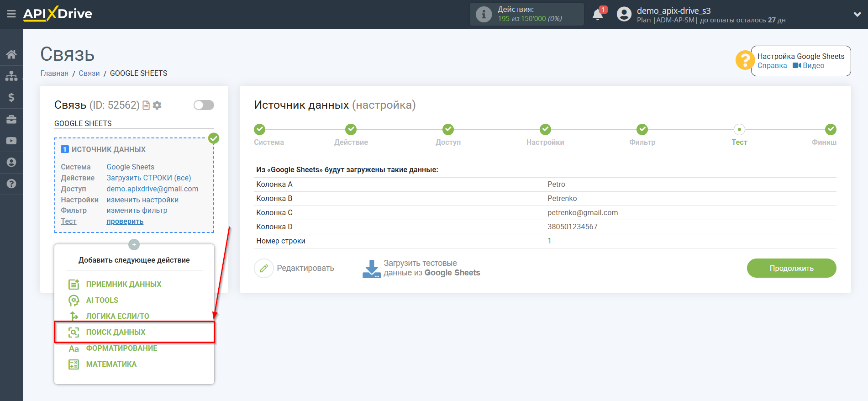Screen dimensions: 868x401
Task: Open the briefcase sidebar icon
Action: pos(11,119)
